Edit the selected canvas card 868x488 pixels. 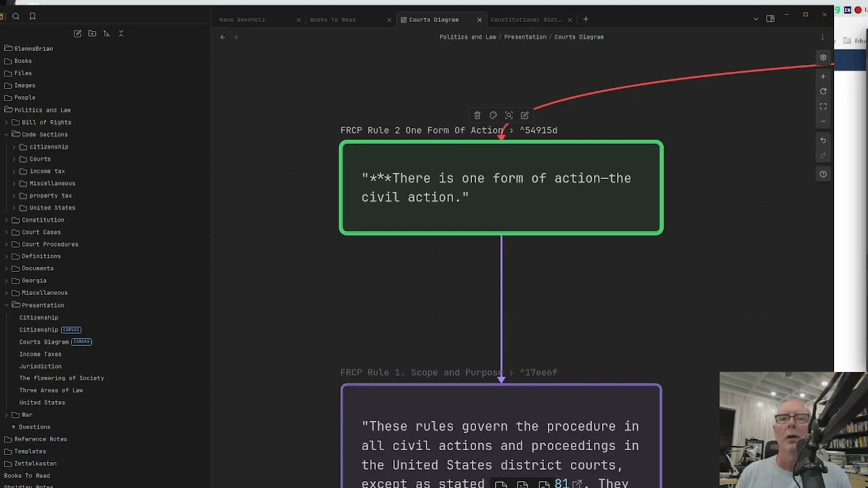pos(524,115)
